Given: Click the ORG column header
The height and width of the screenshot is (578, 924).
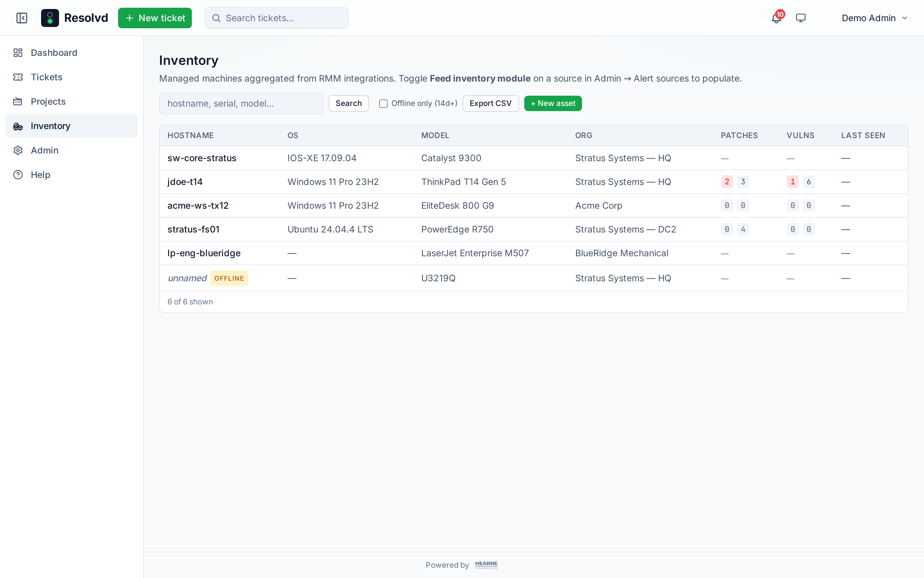Looking at the screenshot, I should tap(584, 135).
